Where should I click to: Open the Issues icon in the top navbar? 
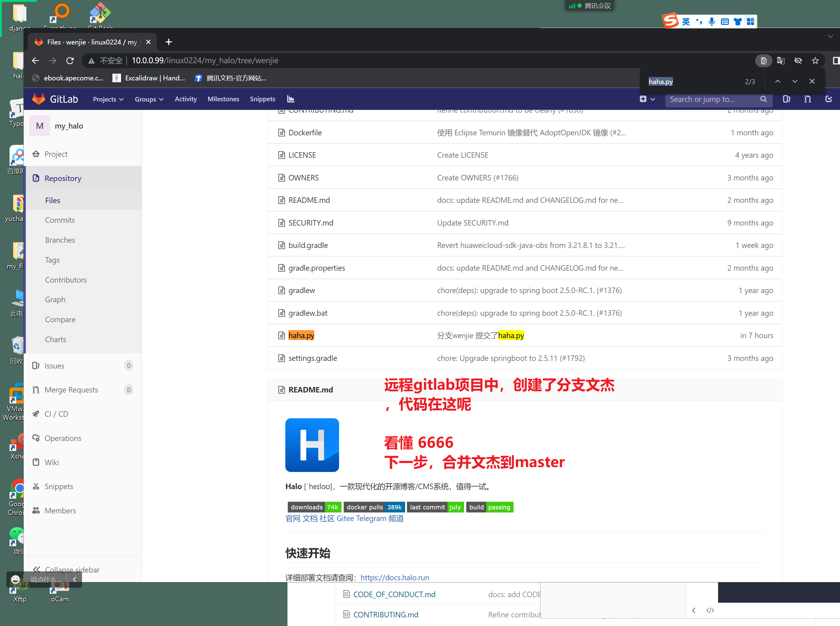click(786, 99)
